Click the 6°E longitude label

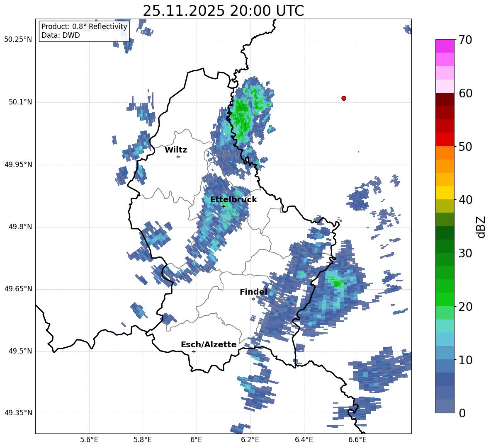click(196, 440)
